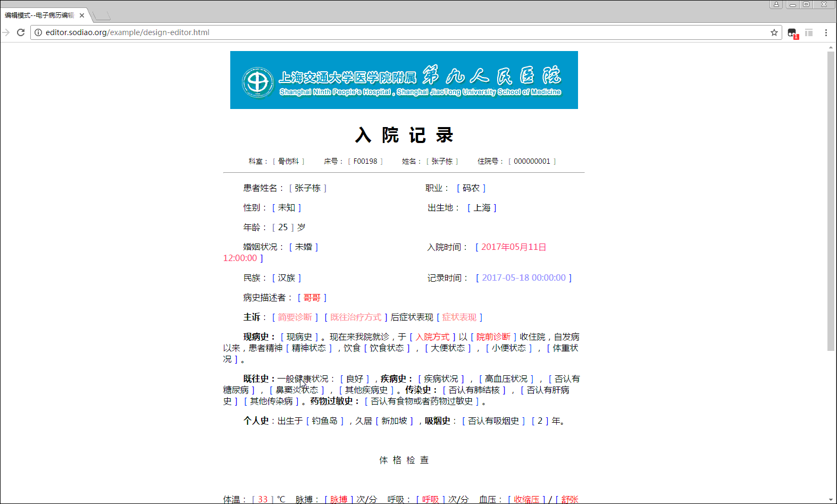
Task: Edit birthplace field 钓鱼岛
Action: tap(325, 421)
